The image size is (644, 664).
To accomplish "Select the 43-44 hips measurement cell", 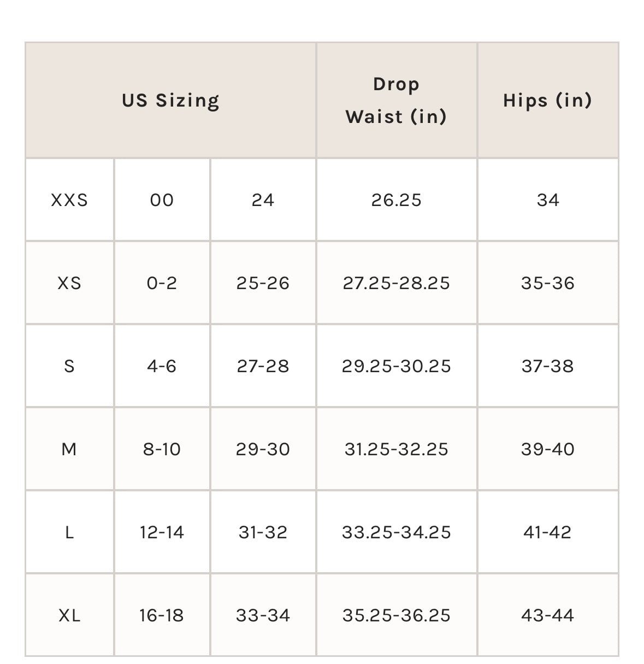I will tap(548, 615).
